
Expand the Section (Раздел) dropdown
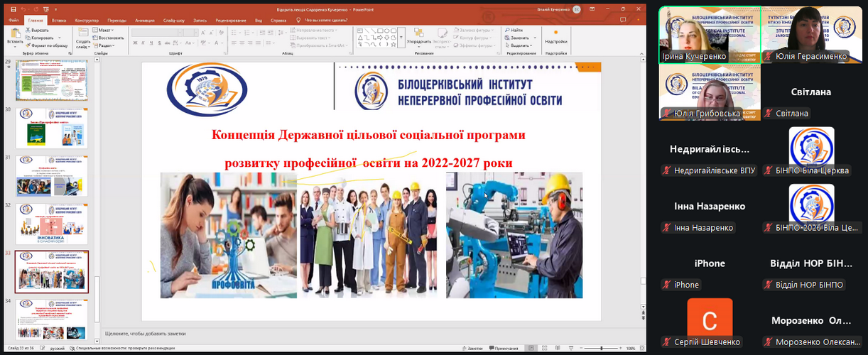pyautogui.click(x=107, y=45)
